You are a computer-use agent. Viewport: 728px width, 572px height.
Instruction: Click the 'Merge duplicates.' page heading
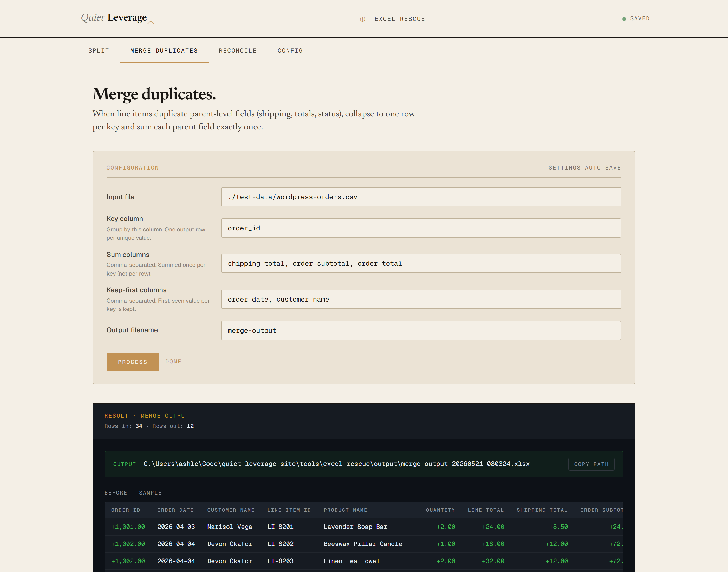(154, 94)
